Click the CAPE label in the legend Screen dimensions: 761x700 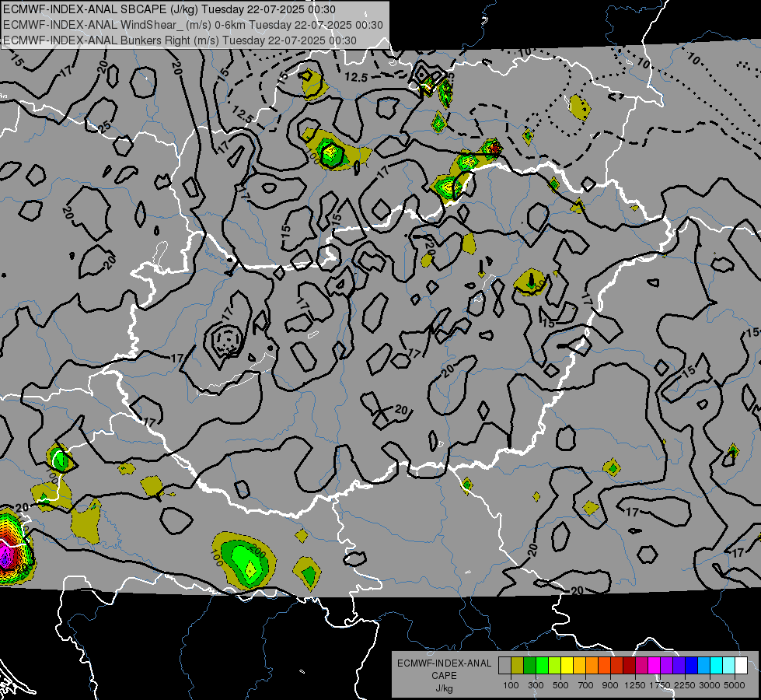444,675
